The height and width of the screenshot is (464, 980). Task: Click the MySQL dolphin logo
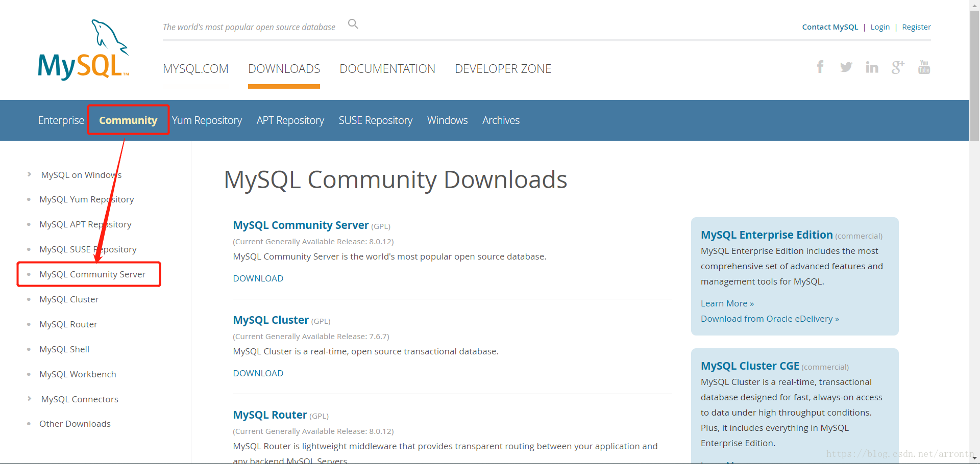(x=83, y=49)
